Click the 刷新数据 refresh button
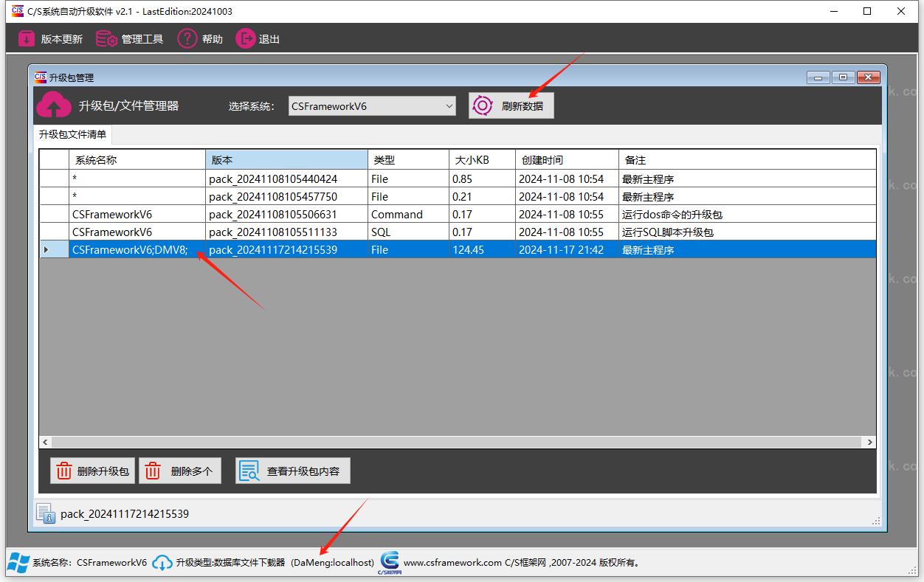The width and height of the screenshot is (924, 582). [x=511, y=105]
